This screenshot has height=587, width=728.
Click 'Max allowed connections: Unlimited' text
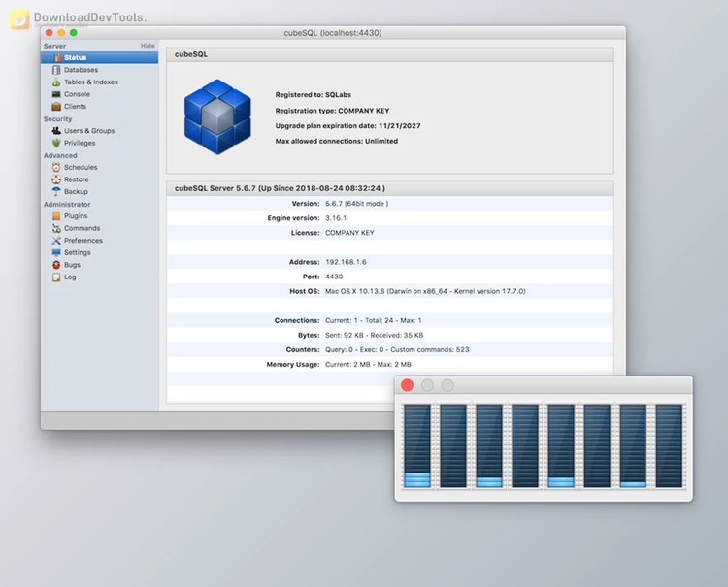point(336,141)
